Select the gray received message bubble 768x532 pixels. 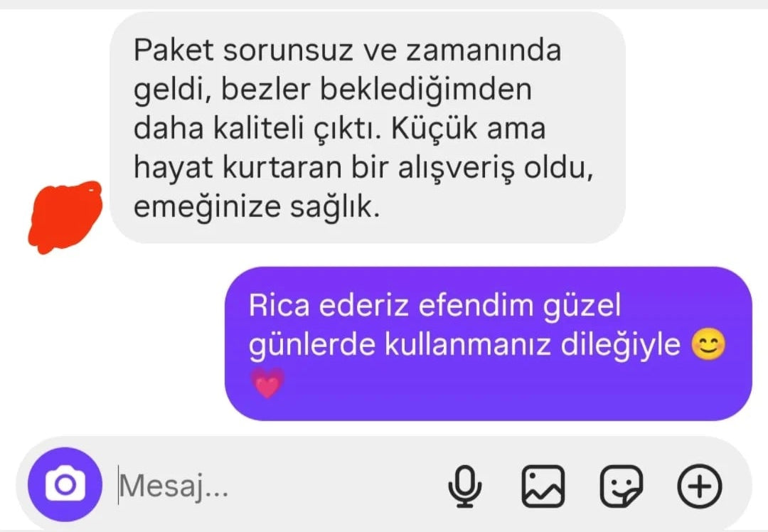click(368, 128)
